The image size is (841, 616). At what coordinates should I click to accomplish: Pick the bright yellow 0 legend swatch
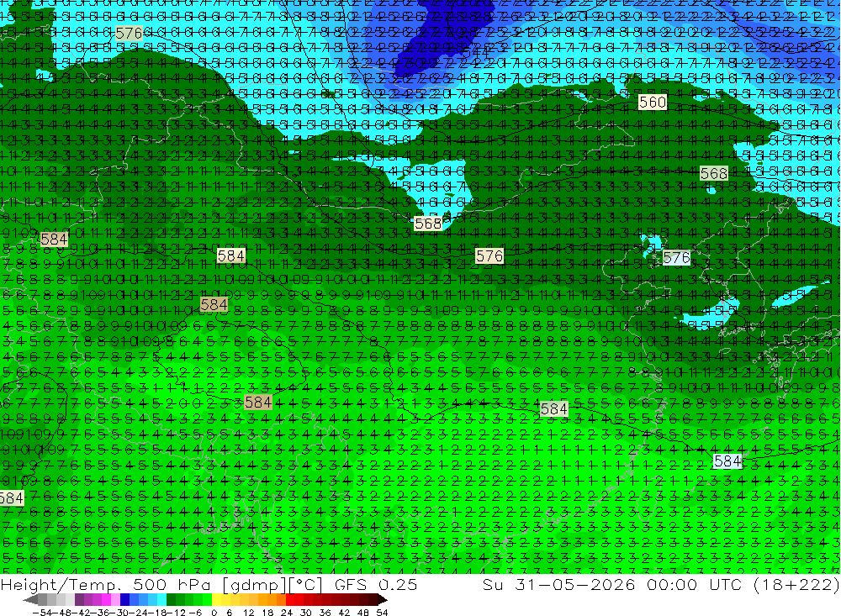coord(216,599)
